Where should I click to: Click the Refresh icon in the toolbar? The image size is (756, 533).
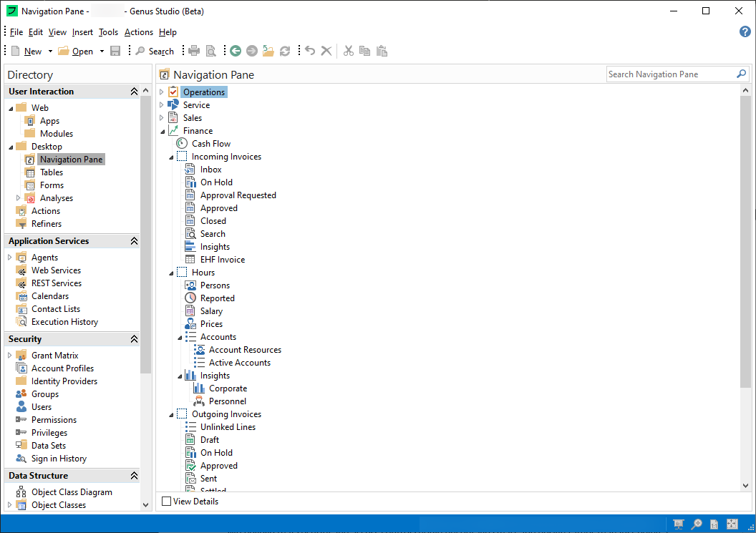(x=285, y=51)
